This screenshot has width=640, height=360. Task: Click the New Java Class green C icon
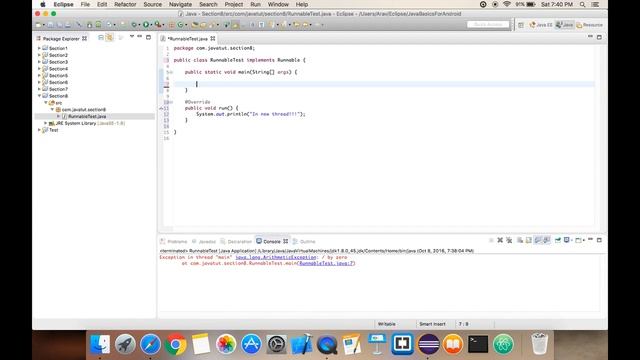point(180,24)
